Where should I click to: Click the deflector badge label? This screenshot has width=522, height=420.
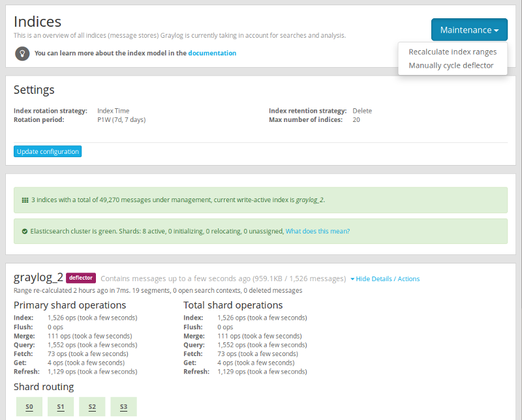(81, 278)
